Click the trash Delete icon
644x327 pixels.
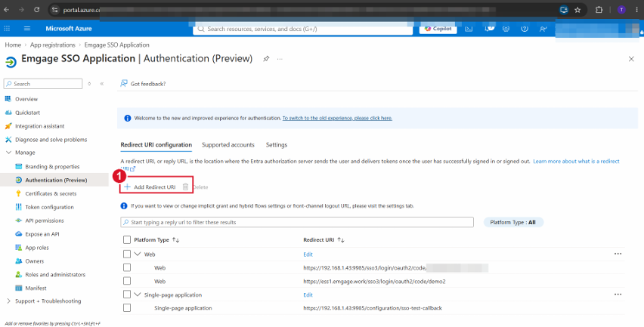pyautogui.click(x=186, y=187)
